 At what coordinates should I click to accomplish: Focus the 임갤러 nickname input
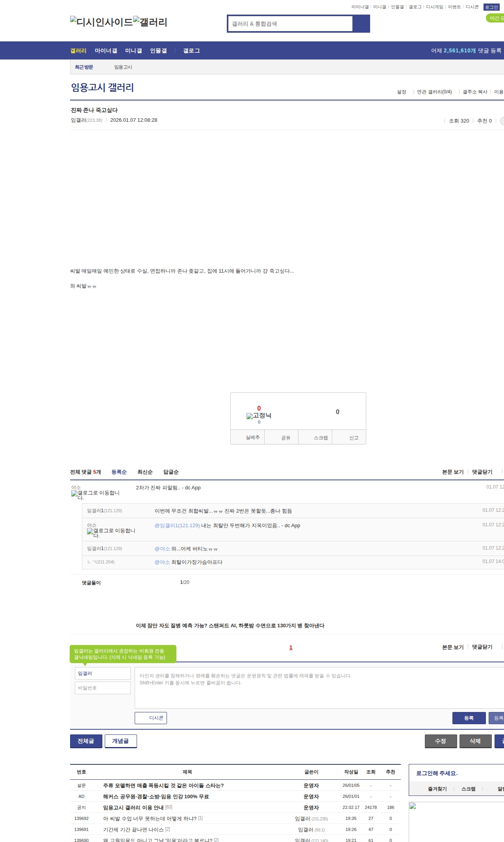click(103, 673)
